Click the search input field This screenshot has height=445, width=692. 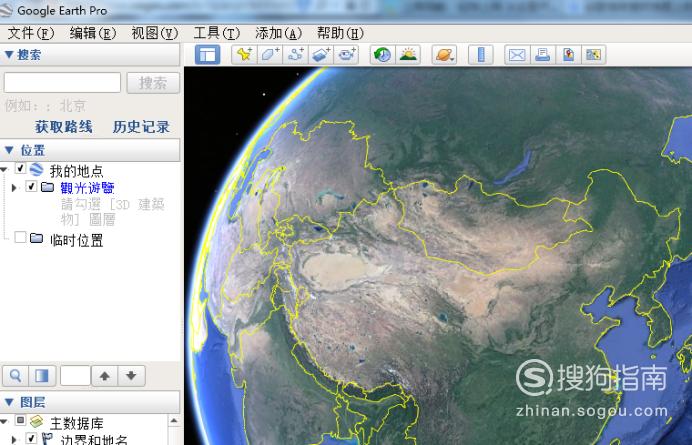click(62, 83)
